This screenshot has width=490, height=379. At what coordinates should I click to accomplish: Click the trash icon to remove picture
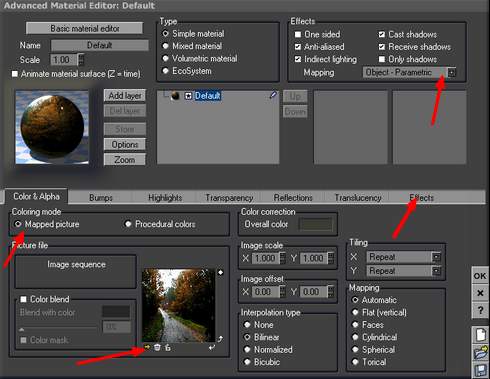pyautogui.click(x=157, y=348)
